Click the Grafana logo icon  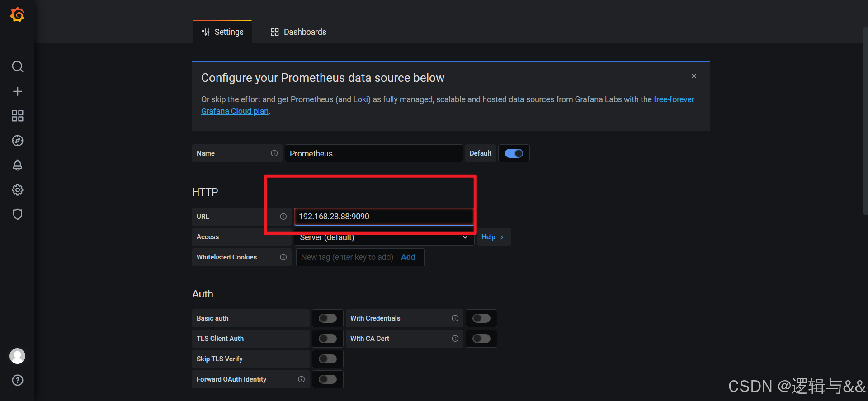point(17,15)
